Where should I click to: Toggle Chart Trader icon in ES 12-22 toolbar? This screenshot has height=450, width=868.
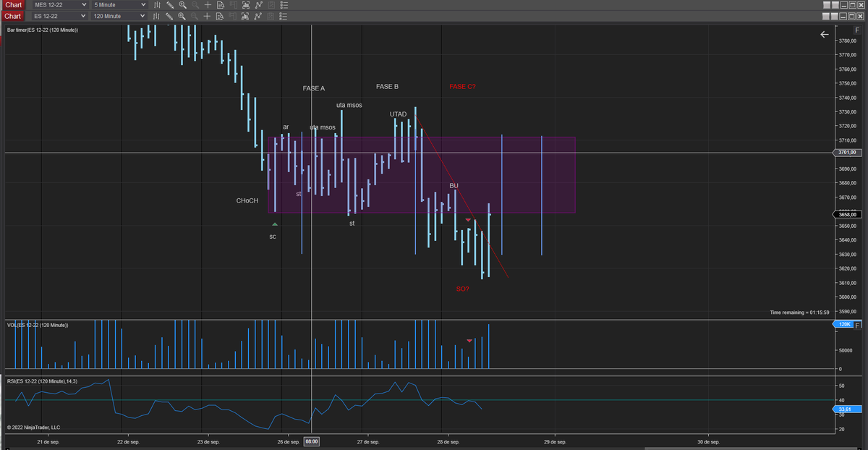coord(232,16)
